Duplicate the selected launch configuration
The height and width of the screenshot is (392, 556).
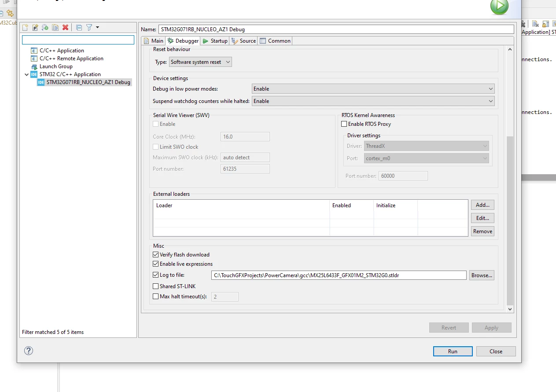tap(55, 27)
